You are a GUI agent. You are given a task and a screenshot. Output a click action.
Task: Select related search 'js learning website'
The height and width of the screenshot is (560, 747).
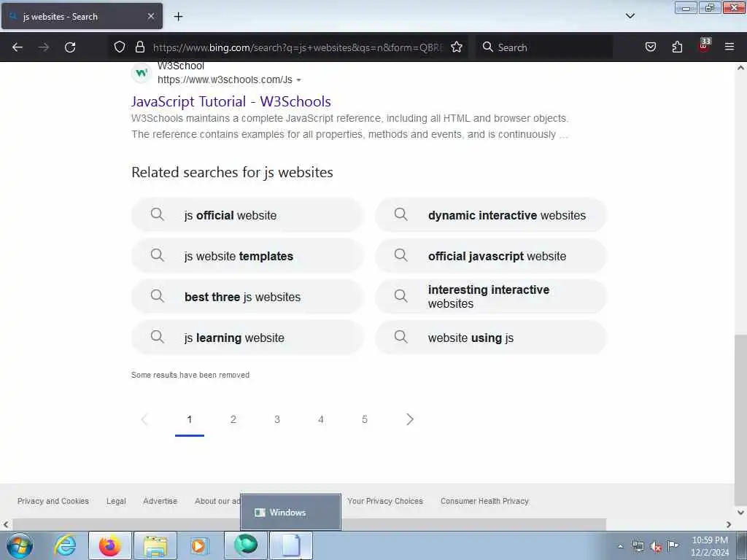(247, 338)
